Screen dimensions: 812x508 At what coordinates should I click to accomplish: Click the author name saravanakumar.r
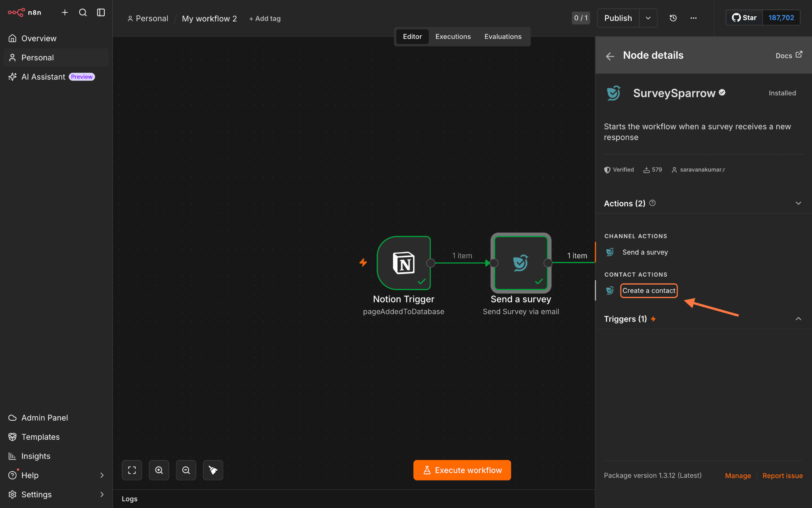click(698, 169)
